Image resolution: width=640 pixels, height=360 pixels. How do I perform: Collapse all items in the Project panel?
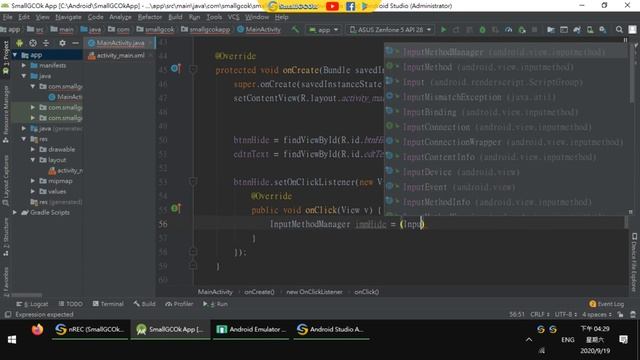click(46, 43)
